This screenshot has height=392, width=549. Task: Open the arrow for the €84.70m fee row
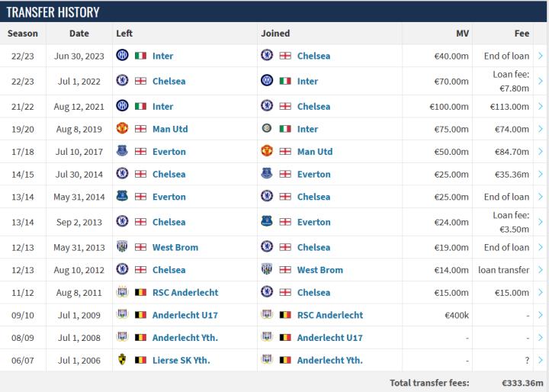point(540,152)
